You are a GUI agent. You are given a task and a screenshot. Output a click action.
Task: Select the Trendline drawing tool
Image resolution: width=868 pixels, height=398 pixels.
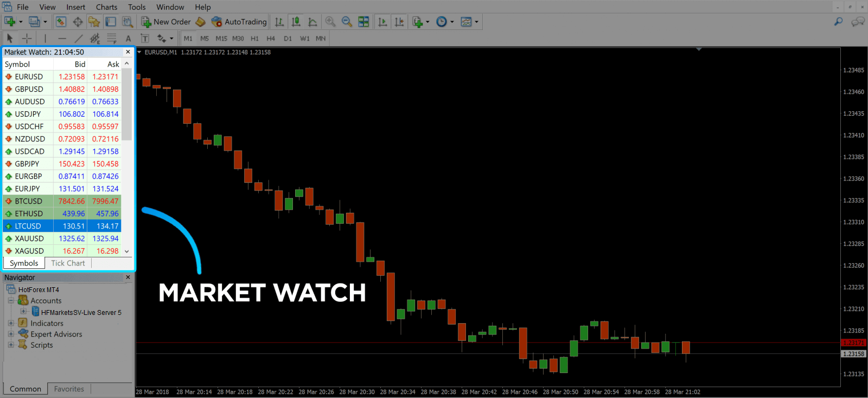tap(79, 39)
